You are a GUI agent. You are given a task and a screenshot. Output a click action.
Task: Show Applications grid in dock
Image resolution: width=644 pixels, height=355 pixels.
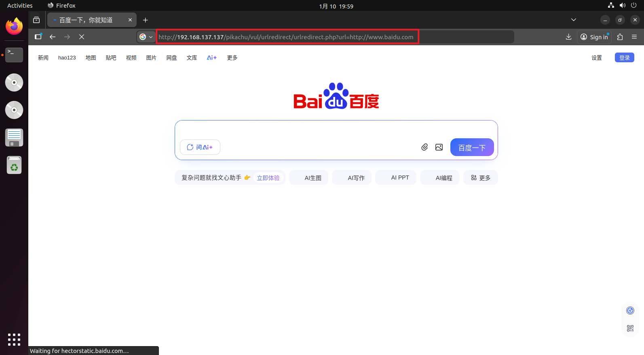point(14,340)
